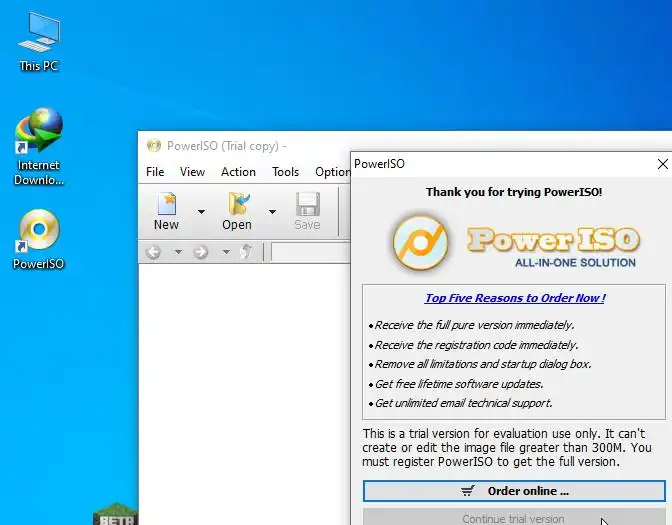Select the Internet Download Manager desktop shortcut
This screenshot has width=672, height=525.
click(x=39, y=147)
